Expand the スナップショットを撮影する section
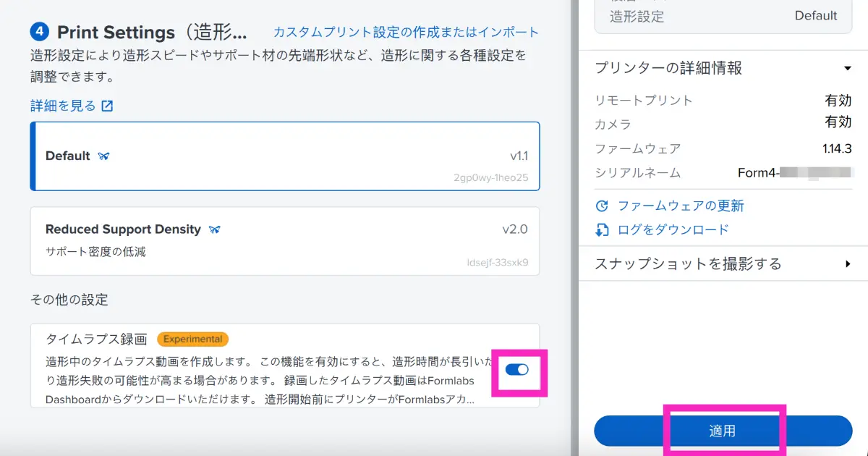 click(723, 263)
